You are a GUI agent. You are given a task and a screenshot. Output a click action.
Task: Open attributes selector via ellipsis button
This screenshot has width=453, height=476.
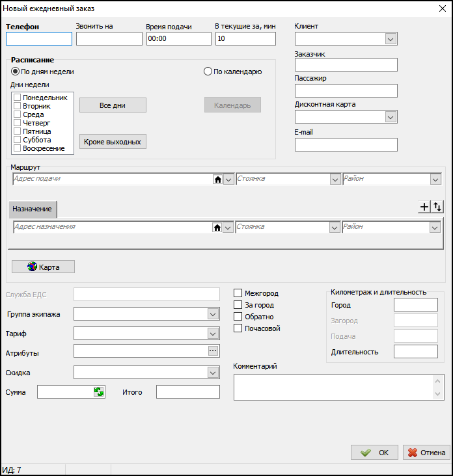[x=213, y=351]
